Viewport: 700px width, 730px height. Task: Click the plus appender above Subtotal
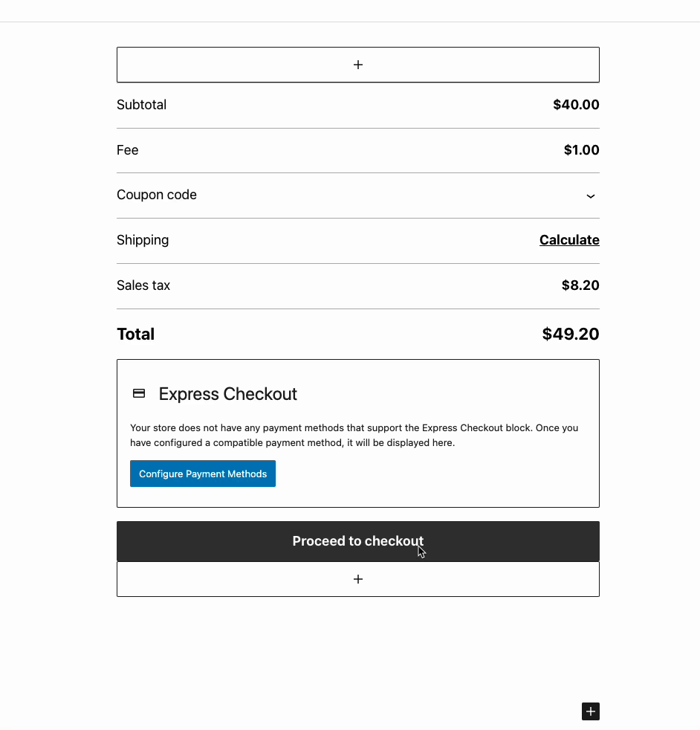[357, 65]
